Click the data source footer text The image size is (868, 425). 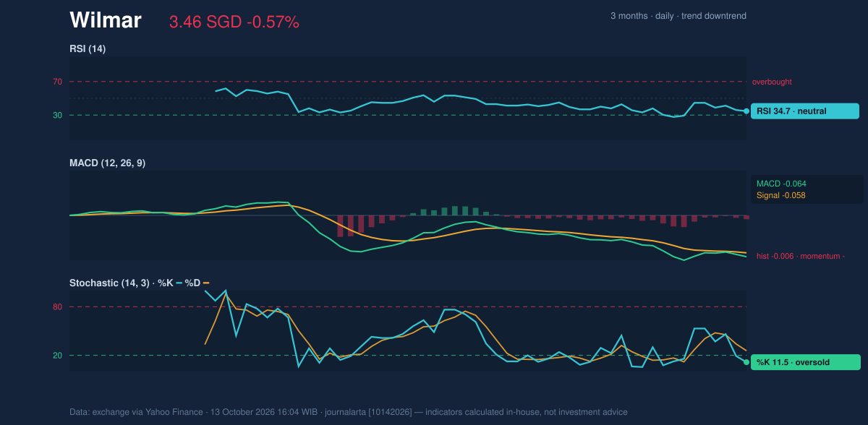[x=349, y=412]
